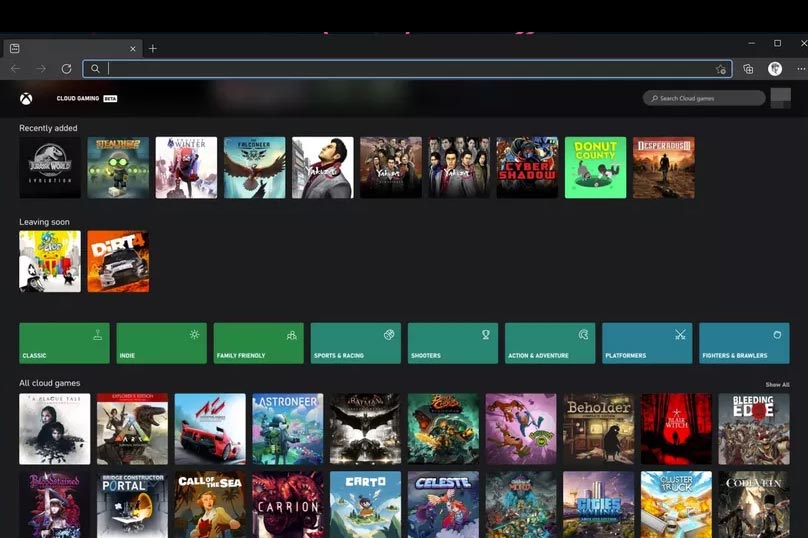Open the Collections icon in toolbar
Image resolution: width=808 pixels, height=538 pixels.
[748, 69]
